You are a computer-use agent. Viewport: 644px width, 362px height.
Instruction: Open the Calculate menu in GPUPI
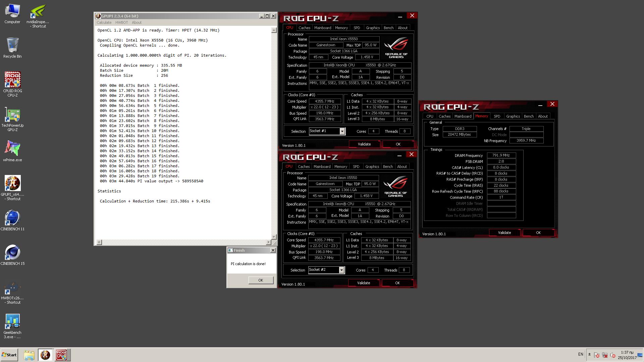pyautogui.click(x=104, y=22)
